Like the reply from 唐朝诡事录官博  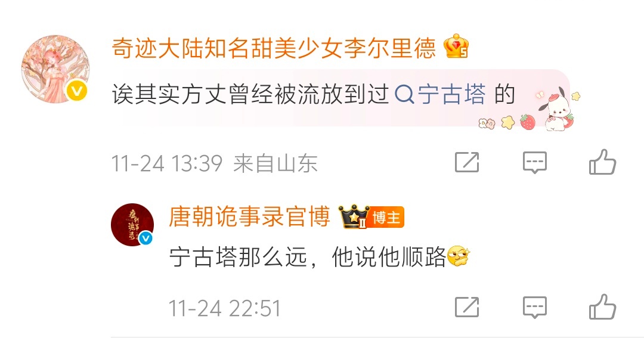602,306
